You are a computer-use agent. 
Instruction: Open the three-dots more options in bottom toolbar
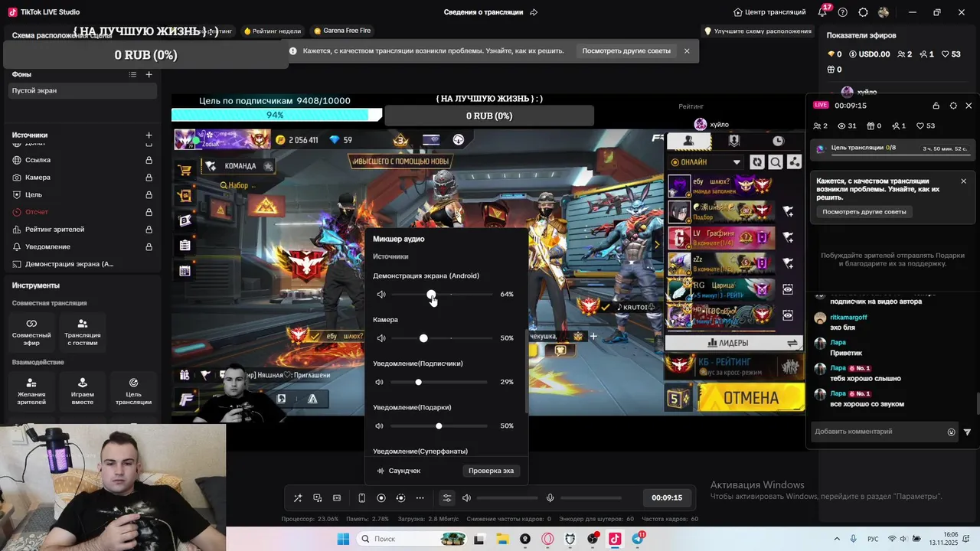point(420,498)
